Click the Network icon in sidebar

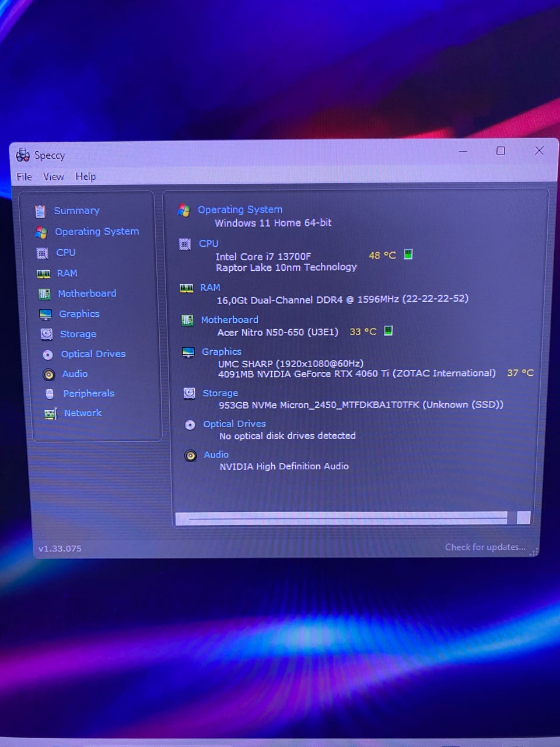point(51,414)
